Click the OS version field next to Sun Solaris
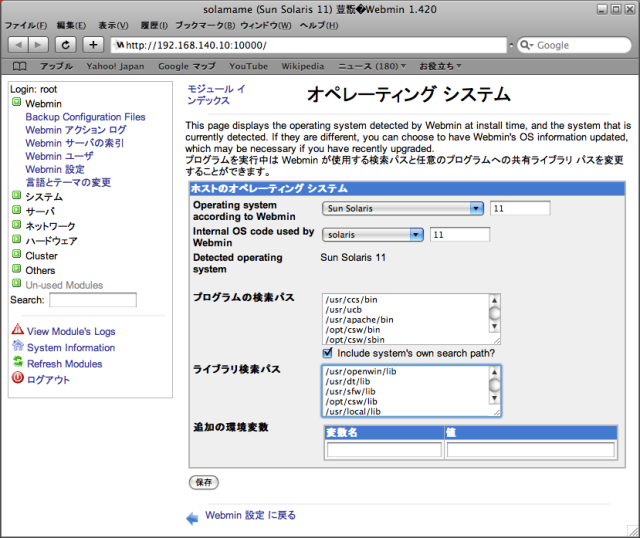 tap(520, 208)
